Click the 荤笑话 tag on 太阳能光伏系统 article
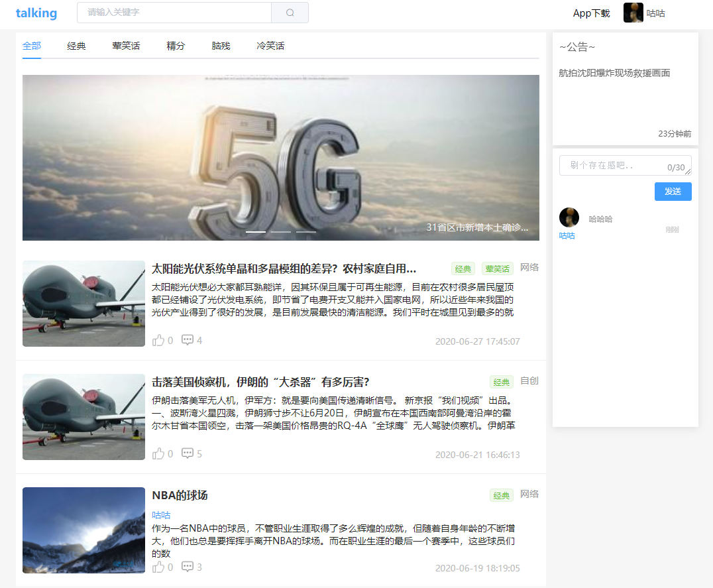 pyautogui.click(x=497, y=268)
